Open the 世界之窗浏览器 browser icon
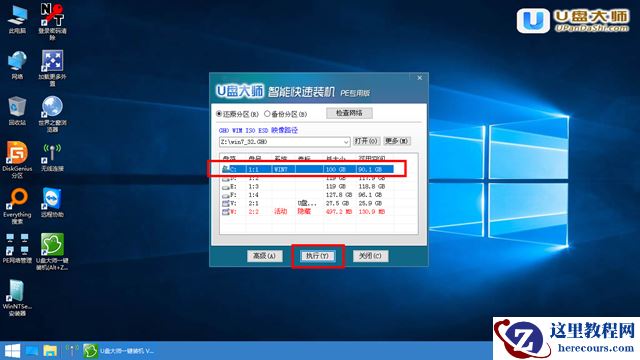Screen dimensions: 640x360 (52, 114)
